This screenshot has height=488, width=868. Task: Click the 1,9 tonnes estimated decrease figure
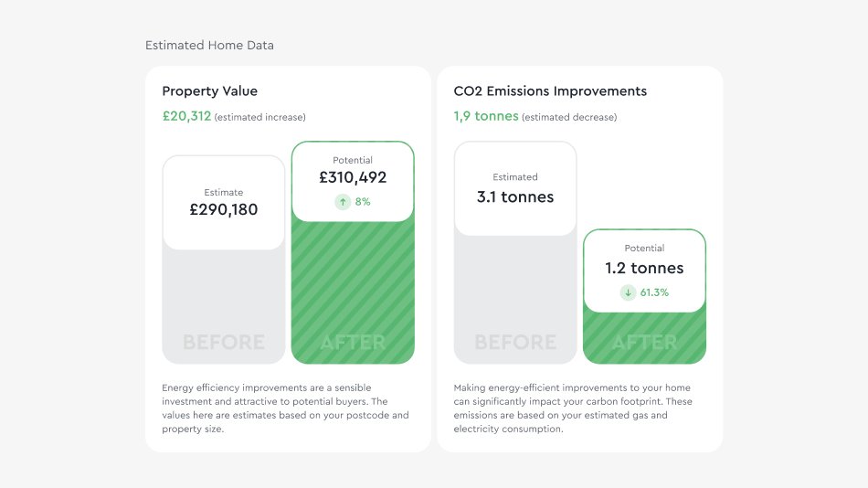click(x=486, y=116)
